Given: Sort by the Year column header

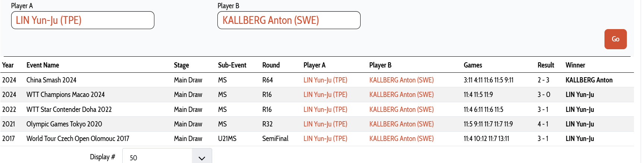Looking at the screenshot, I should click(8, 65).
